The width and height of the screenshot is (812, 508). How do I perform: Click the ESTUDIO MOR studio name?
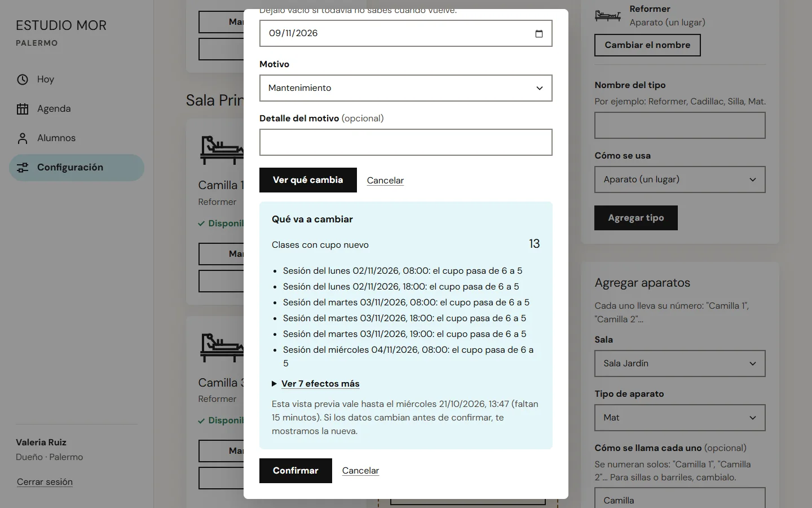click(x=61, y=25)
